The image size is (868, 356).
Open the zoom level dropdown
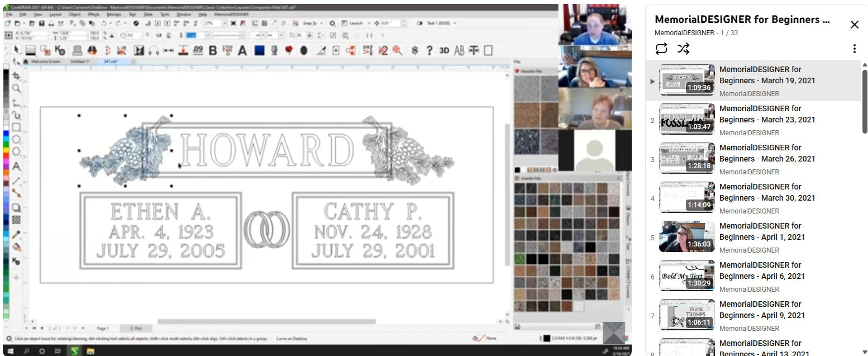pyautogui.click(x=225, y=23)
